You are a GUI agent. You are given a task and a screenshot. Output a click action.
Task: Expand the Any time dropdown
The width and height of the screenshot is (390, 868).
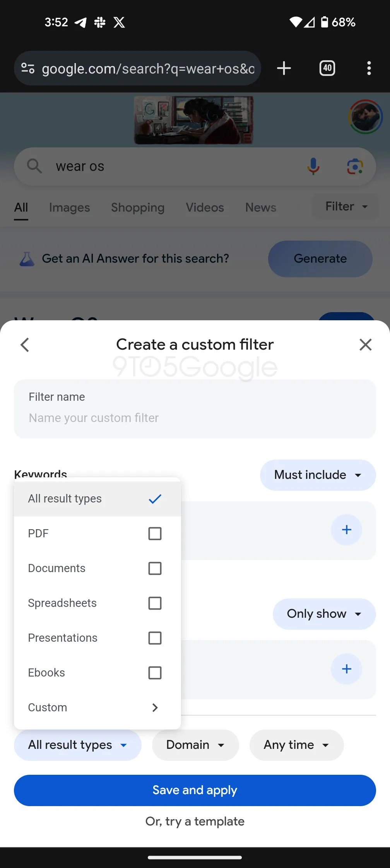[x=296, y=745]
